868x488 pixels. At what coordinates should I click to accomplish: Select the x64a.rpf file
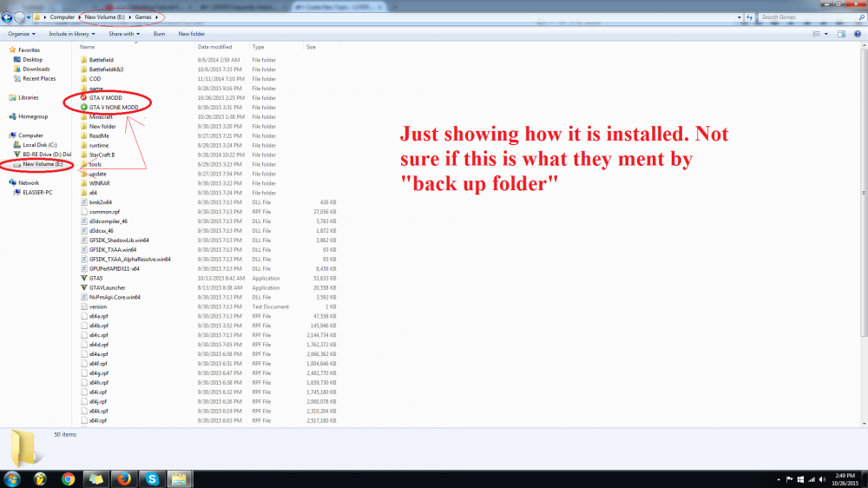[x=99, y=316]
